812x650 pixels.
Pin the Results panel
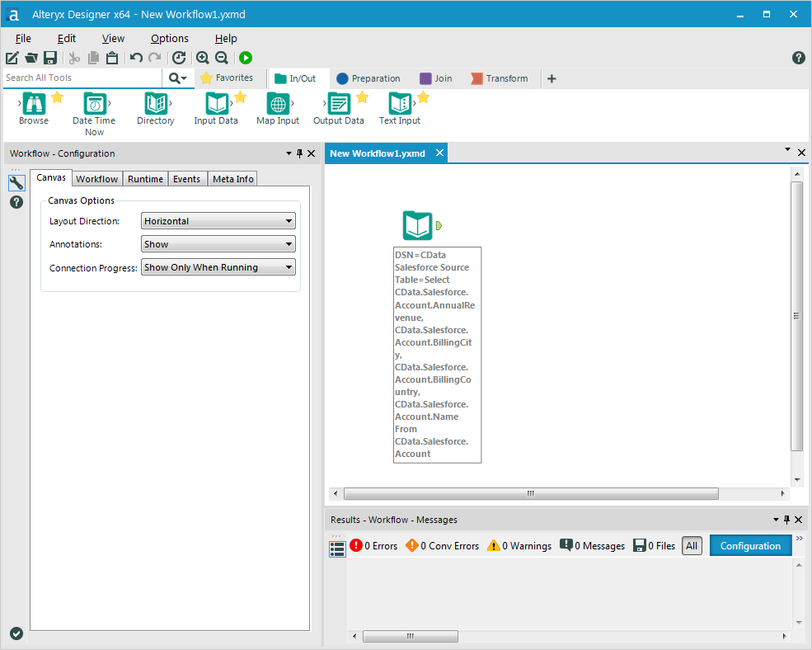click(786, 520)
